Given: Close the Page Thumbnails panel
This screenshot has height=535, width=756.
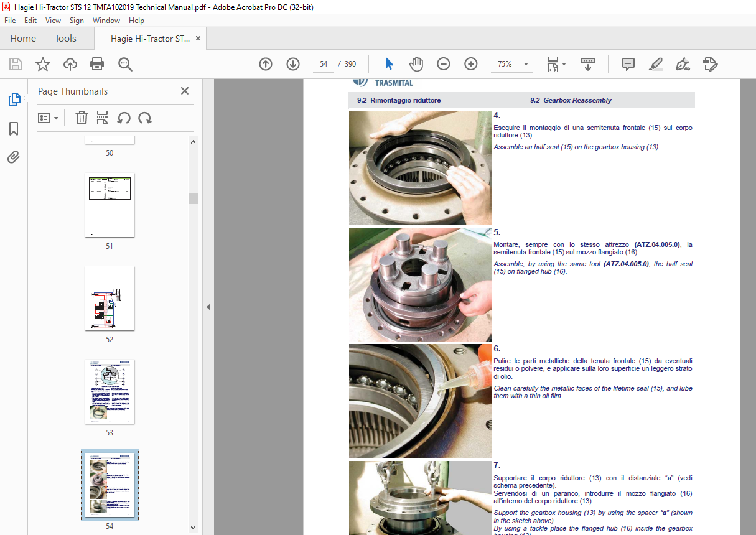Looking at the screenshot, I should 185,91.
